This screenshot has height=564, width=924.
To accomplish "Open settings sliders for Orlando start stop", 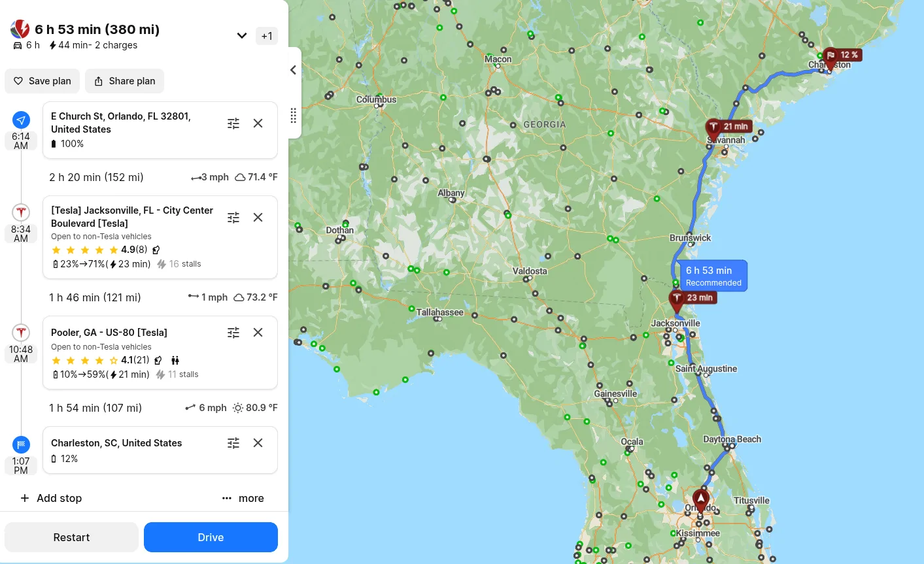I will pyautogui.click(x=233, y=124).
